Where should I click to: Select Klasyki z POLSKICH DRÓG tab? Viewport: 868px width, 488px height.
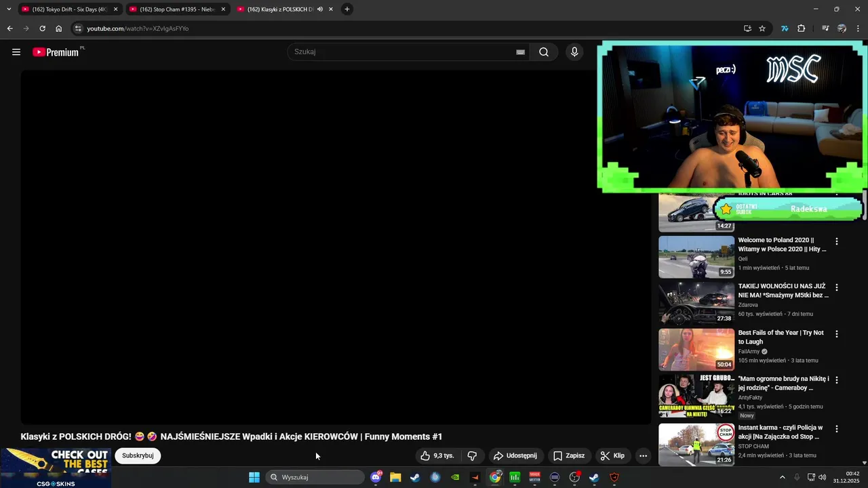tap(283, 9)
